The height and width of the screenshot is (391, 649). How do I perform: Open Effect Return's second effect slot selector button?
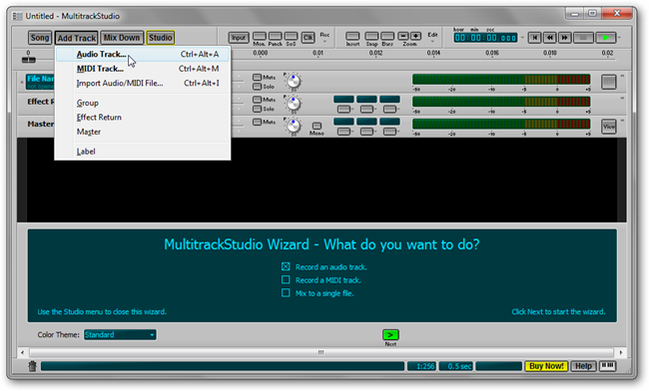367,109
